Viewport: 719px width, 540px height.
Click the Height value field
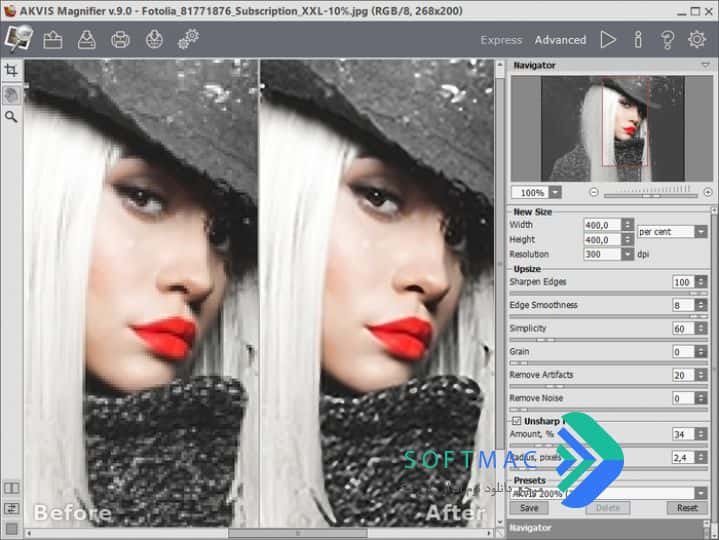pyautogui.click(x=603, y=240)
